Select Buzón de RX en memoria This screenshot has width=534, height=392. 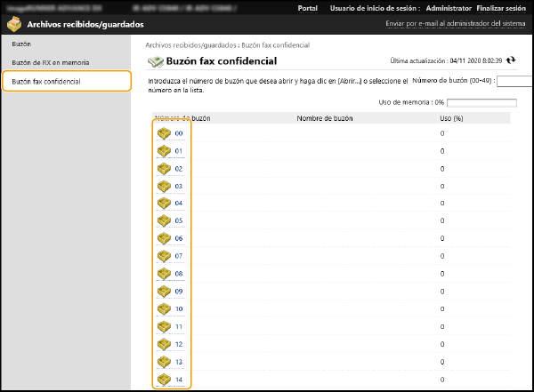[50, 62]
